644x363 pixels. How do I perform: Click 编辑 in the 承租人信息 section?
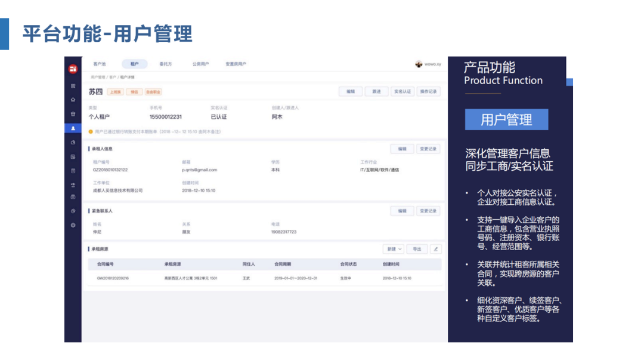[402, 149]
